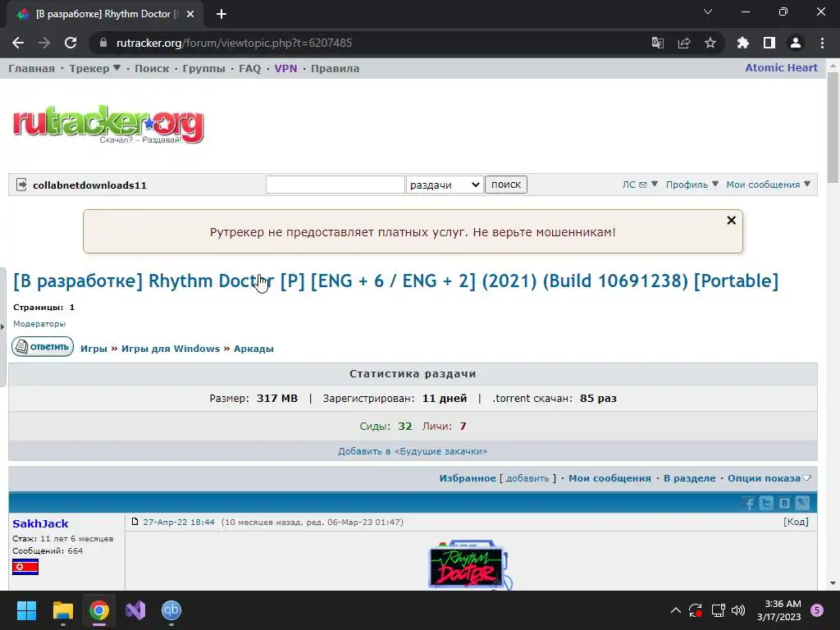Click the last social share icon
The height and width of the screenshot is (630, 840).
coord(802,503)
